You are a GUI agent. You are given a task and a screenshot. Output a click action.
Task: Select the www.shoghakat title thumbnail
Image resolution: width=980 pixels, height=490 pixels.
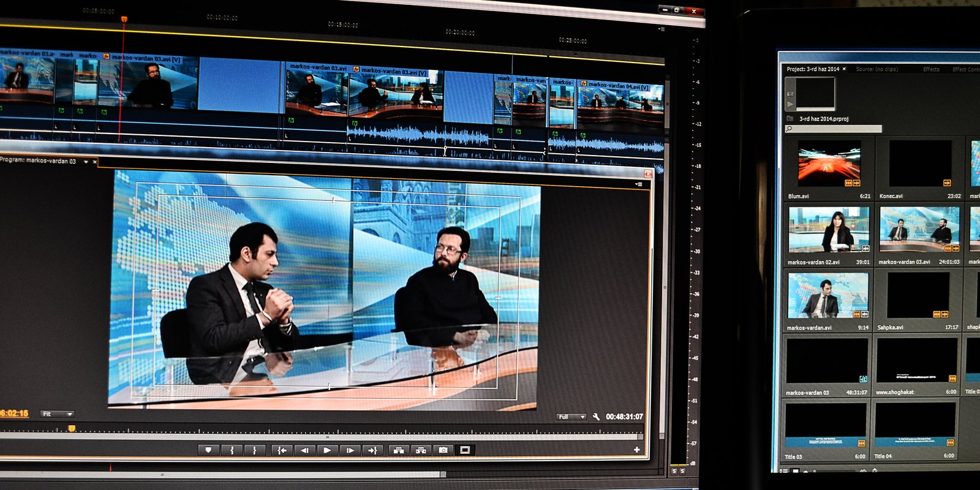(x=916, y=360)
